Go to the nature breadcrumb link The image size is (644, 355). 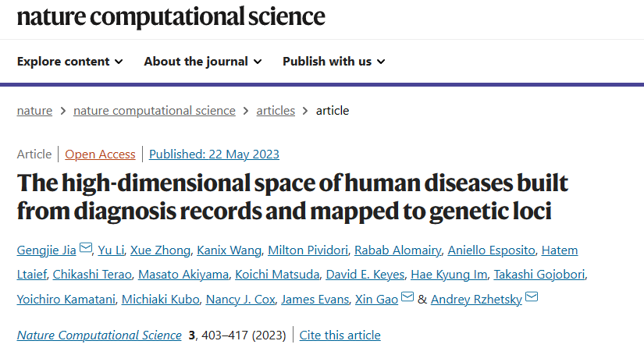[x=34, y=110]
